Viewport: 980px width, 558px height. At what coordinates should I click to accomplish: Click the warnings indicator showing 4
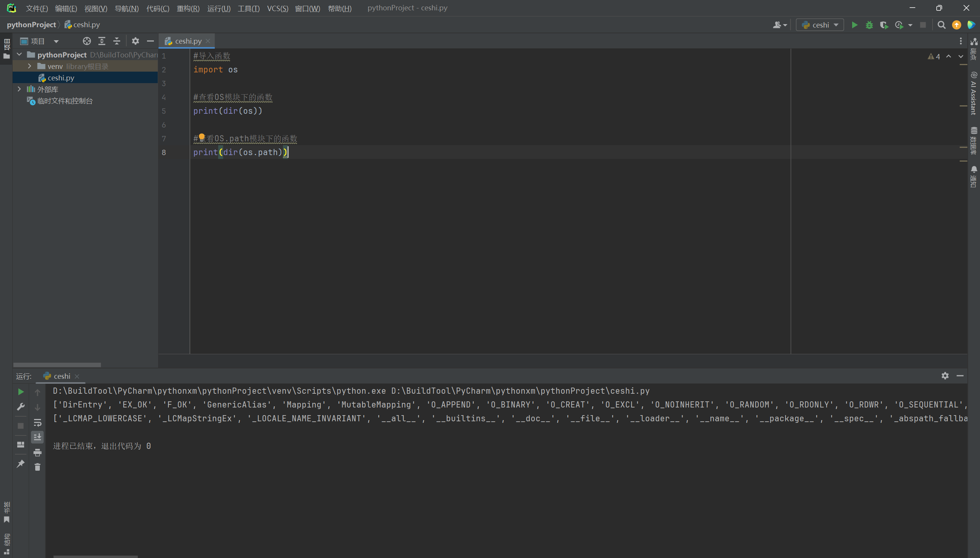934,56
